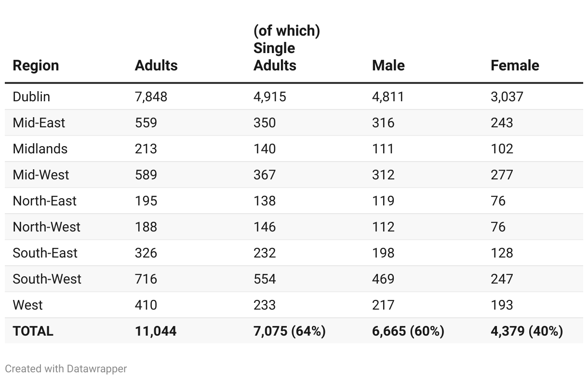Select the North-East region cell

tap(45, 201)
